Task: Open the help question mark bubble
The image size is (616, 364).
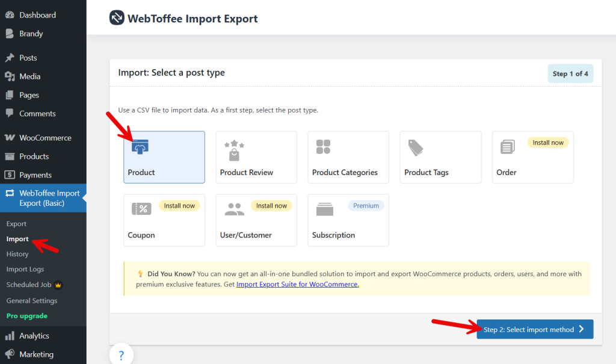Action: (x=121, y=354)
